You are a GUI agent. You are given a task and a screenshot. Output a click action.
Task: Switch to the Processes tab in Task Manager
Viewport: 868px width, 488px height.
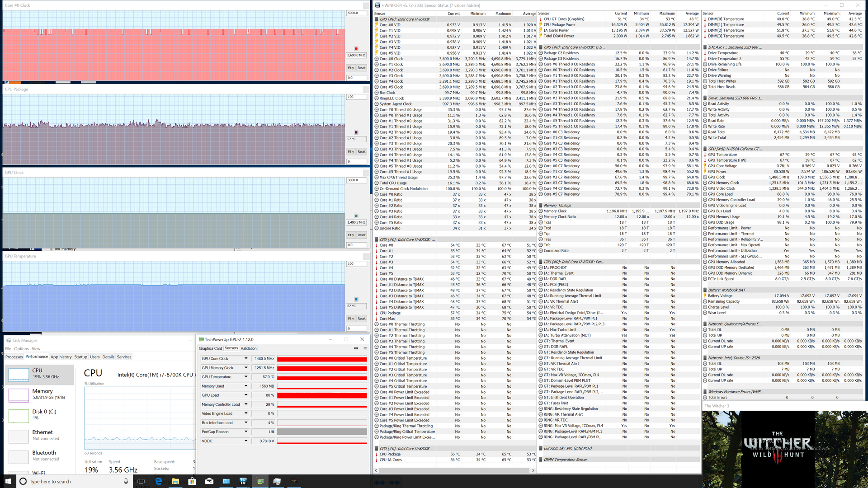(14, 357)
